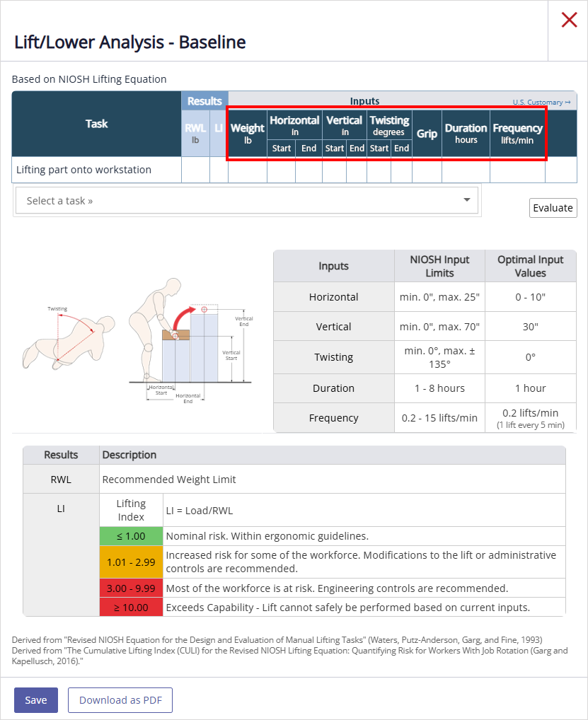The height and width of the screenshot is (720, 588).
Task: Open the Grip cell in task row
Action: 427,170
